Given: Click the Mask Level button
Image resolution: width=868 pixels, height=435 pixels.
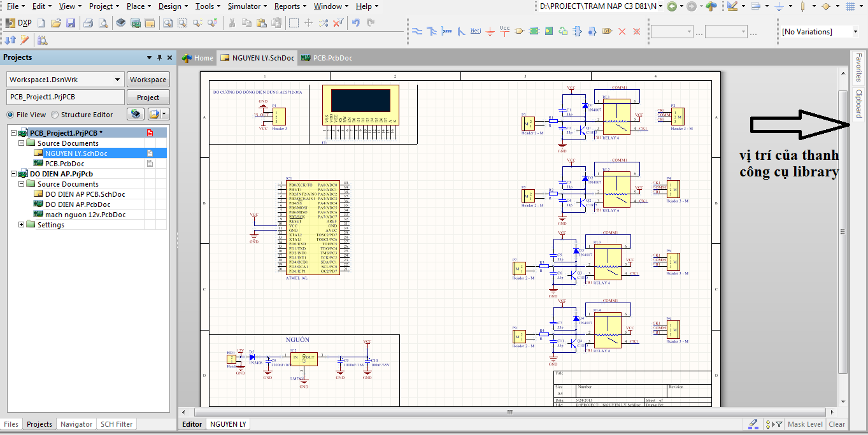Looking at the screenshot, I should (x=805, y=424).
